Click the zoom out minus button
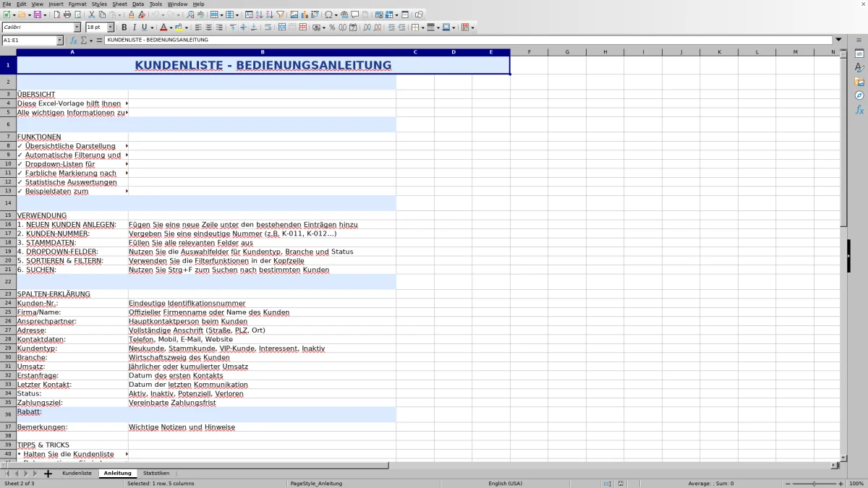Image resolution: width=868 pixels, height=488 pixels. (x=787, y=483)
